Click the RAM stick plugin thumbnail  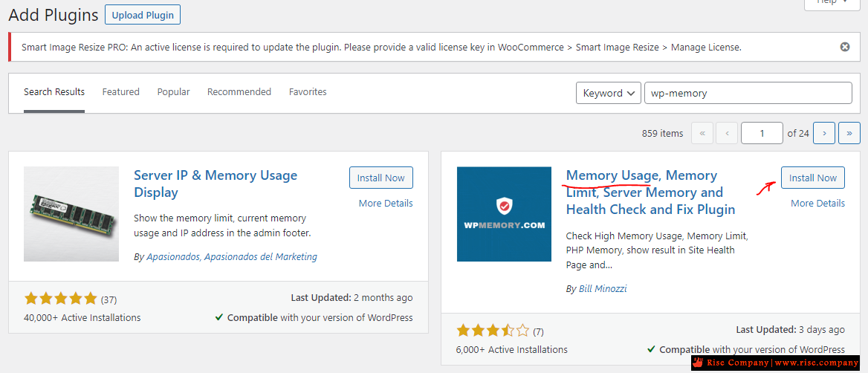71,213
